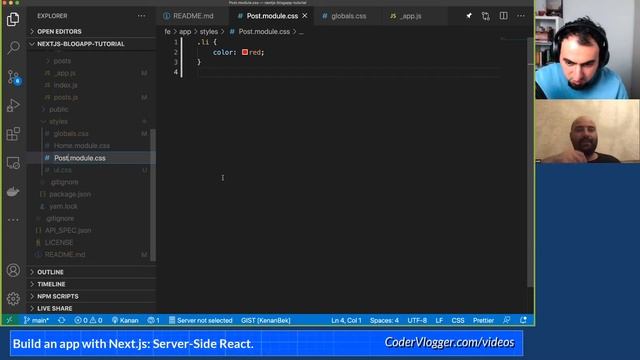Open changes compare icon in editor toolbar
This screenshot has width=640, height=360.
point(486,16)
